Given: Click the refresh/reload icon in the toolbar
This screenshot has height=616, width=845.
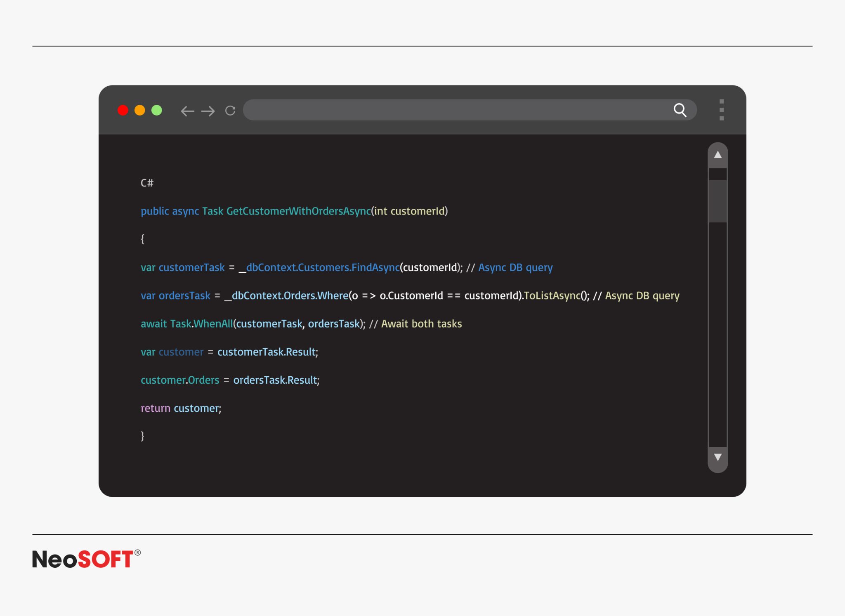Looking at the screenshot, I should pos(230,111).
